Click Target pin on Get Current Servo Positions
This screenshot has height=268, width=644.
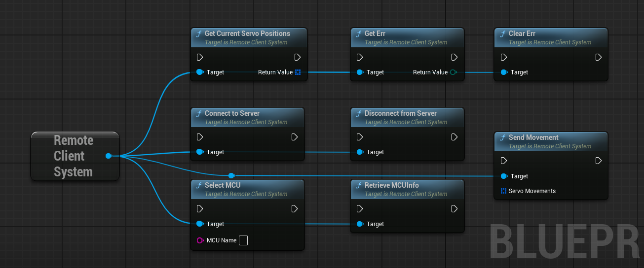point(199,72)
